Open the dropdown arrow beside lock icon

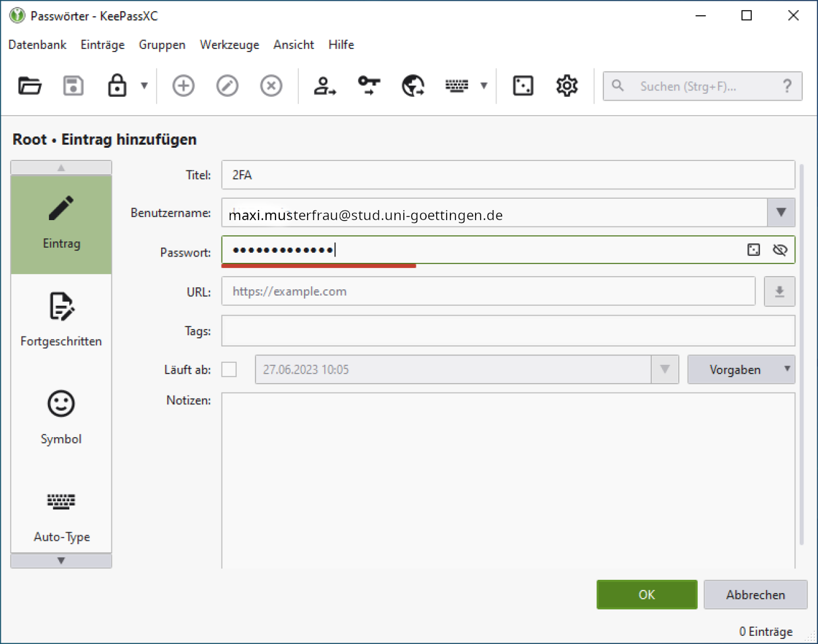point(144,86)
